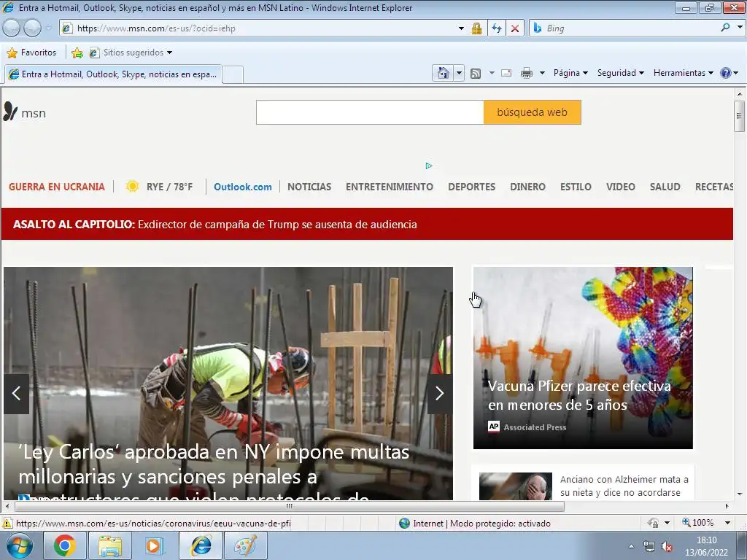Select ENTRETENIMIENTO navigation item
The width and height of the screenshot is (747, 560).
pos(390,187)
